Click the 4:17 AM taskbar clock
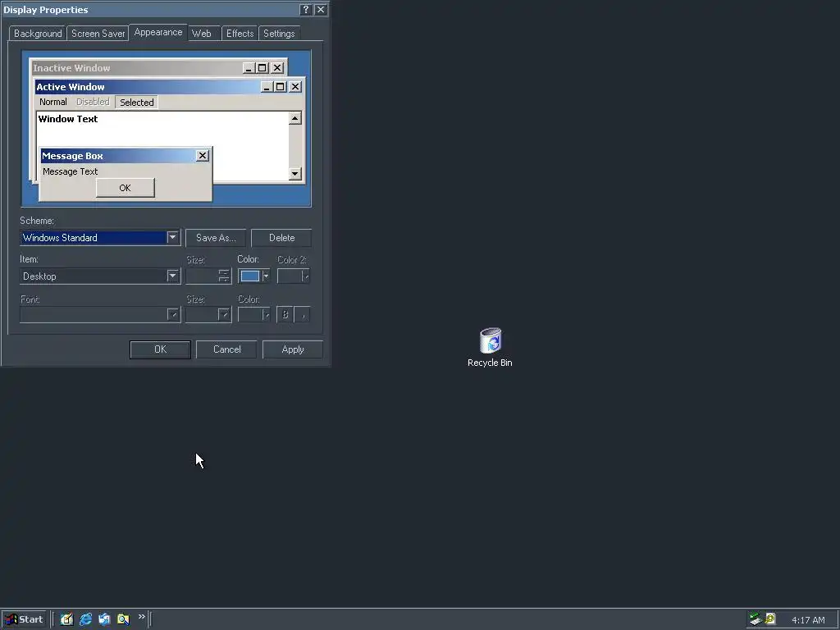This screenshot has width=840, height=630. [808, 620]
